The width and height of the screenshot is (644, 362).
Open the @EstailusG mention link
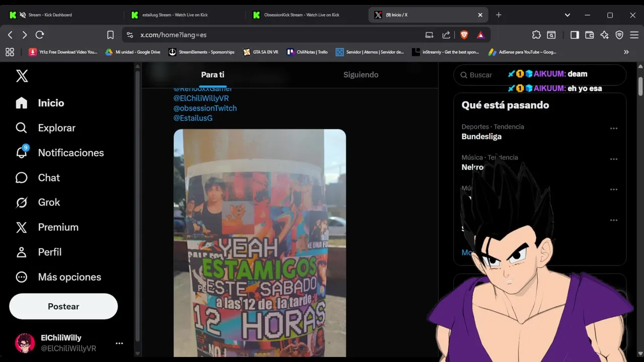193,118
